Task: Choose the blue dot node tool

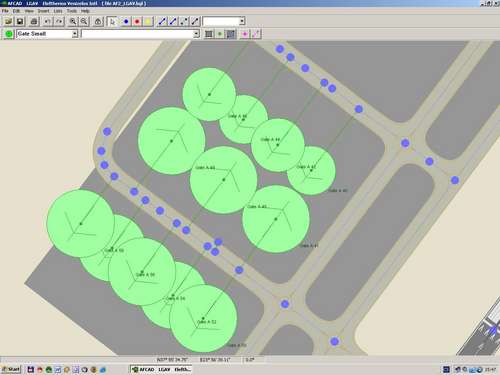Action: tap(126, 21)
